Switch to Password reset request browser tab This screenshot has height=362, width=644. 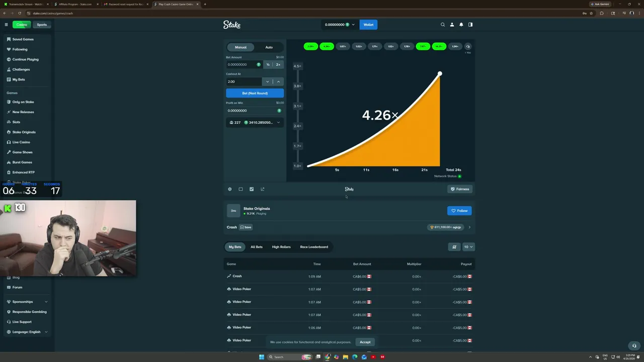point(126,4)
